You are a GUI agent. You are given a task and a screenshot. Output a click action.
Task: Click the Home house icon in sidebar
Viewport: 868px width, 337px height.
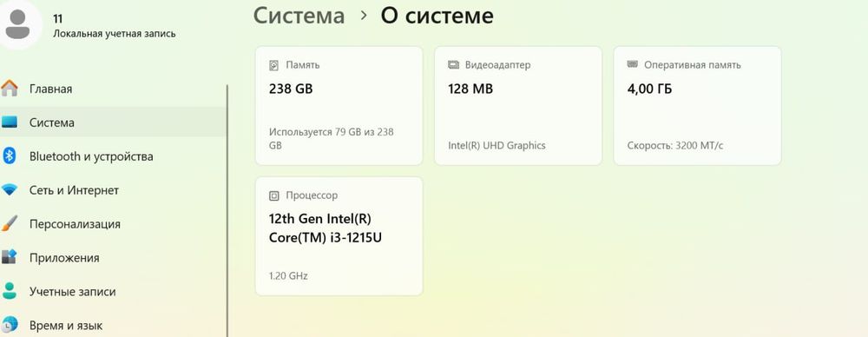click(10, 89)
